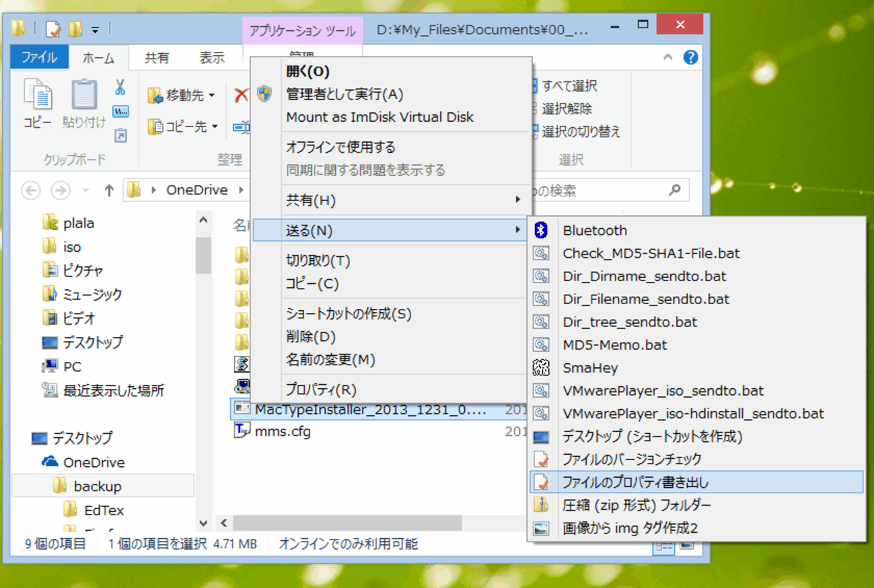The height and width of the screenshot is (588, 874).
Task: Click into the search input field
Action: pos(599,190)
